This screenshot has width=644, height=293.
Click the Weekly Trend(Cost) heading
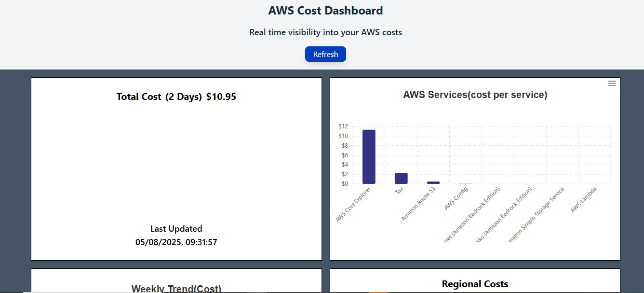pos(176,289)
